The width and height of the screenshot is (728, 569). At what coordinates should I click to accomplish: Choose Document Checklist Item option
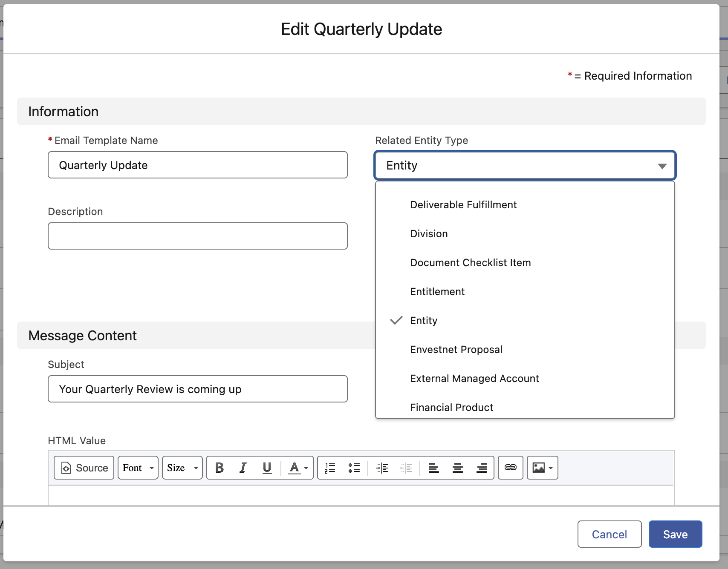[x=525, y=263]
